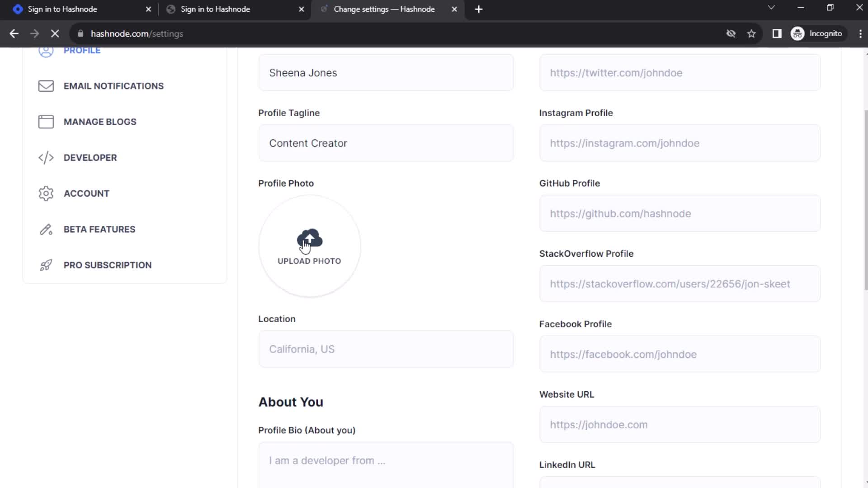Viewport: 868px width, 488px height.
Task: Click the LinkedIn URL label
Action: tap(567, 465)
